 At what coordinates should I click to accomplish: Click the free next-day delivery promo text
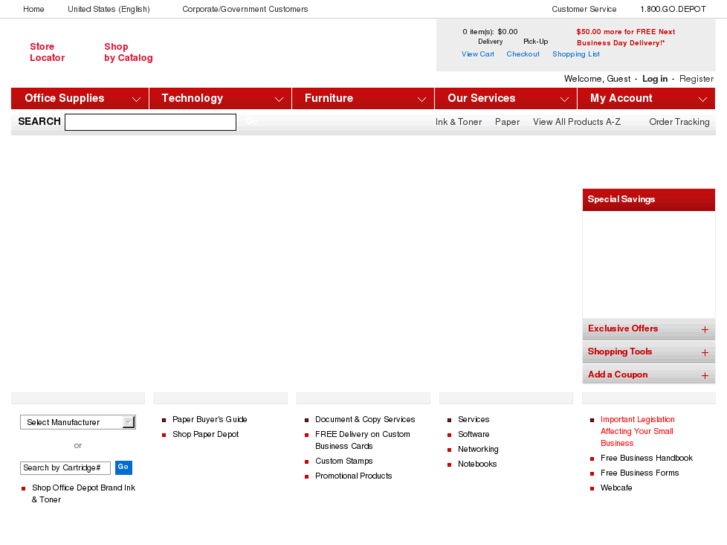625,38
